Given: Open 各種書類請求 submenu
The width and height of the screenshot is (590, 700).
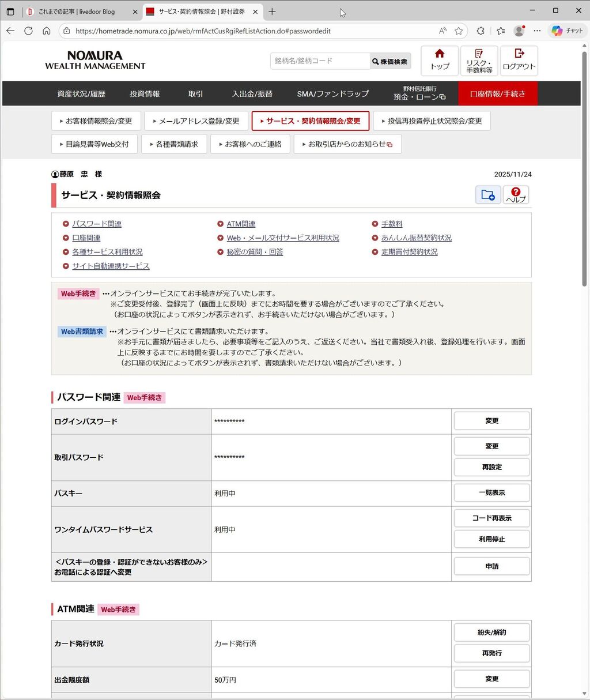Looking at the screenshot, I should (173, 144).
